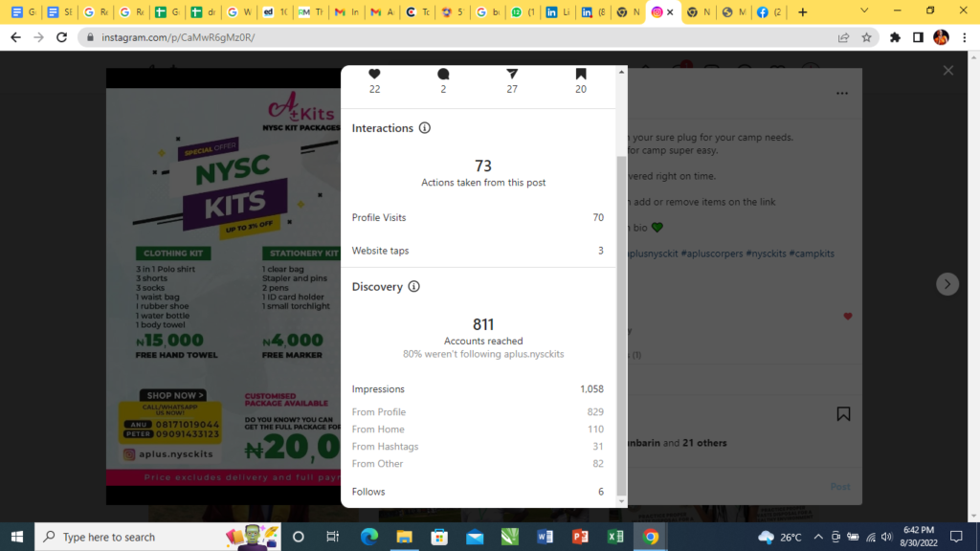
Task: Close the Instagram post overlay
Action: point(948,71)
